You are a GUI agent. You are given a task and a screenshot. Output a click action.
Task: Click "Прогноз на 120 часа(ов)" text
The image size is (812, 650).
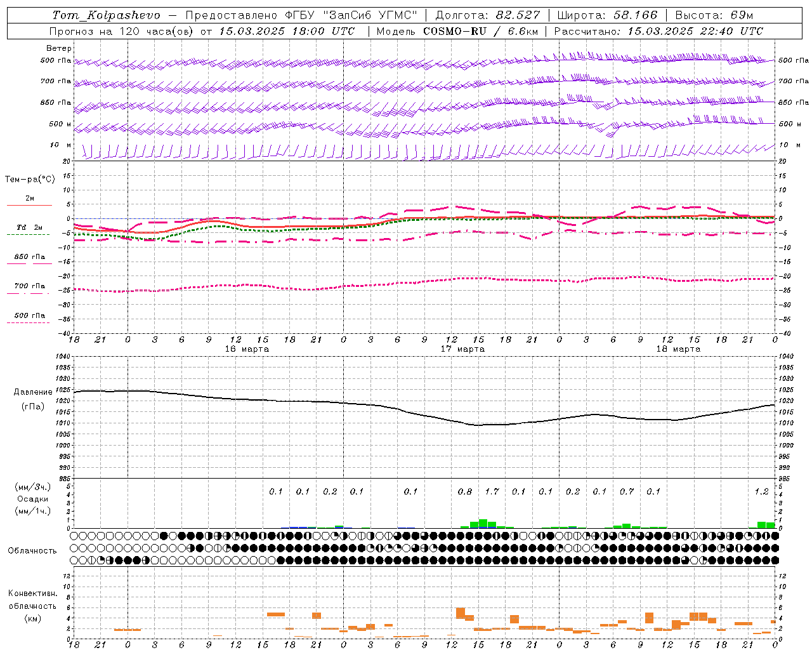122,31
